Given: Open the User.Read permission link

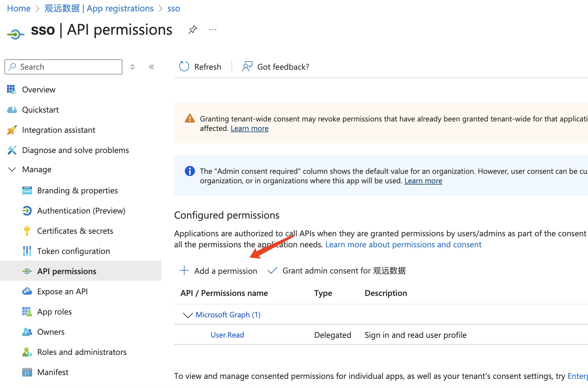Looking at the screenshot, I should coord(227,335).
